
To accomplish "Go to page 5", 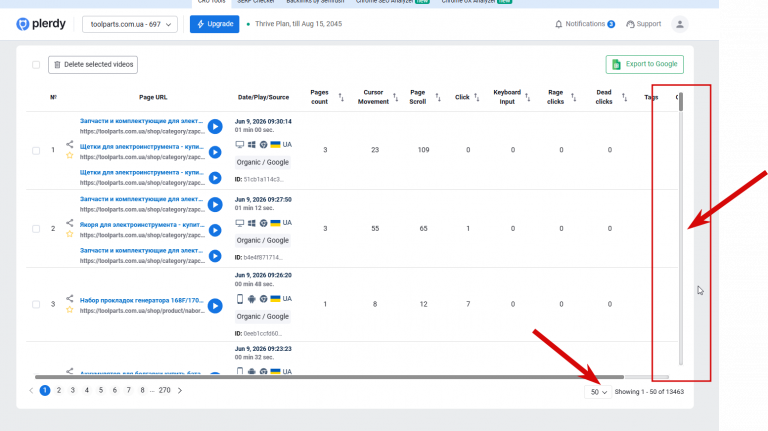I will (x=101, y=390).
